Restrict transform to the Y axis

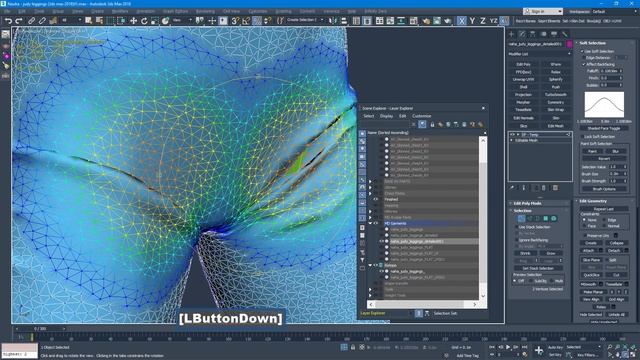pyautogui.click(x=472, y=20)
